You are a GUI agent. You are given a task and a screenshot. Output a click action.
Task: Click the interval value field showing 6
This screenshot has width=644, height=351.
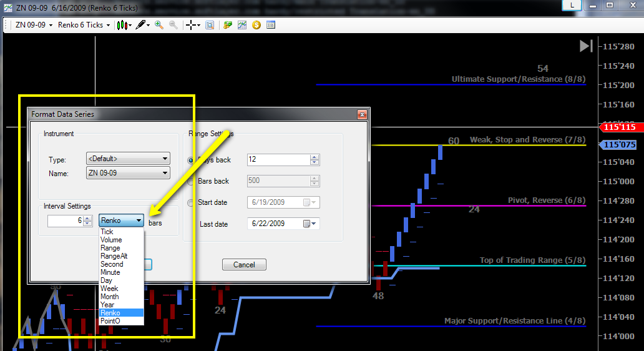[x=66, y=220]
